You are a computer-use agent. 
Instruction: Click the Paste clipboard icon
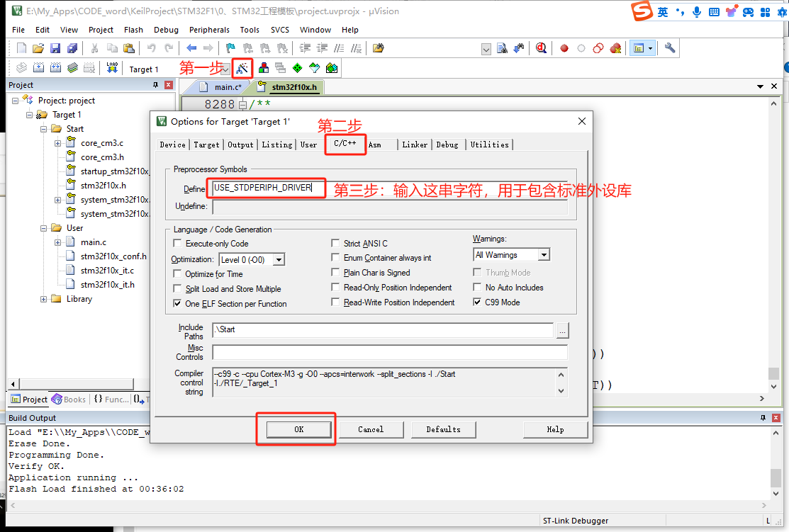point(129,48)
